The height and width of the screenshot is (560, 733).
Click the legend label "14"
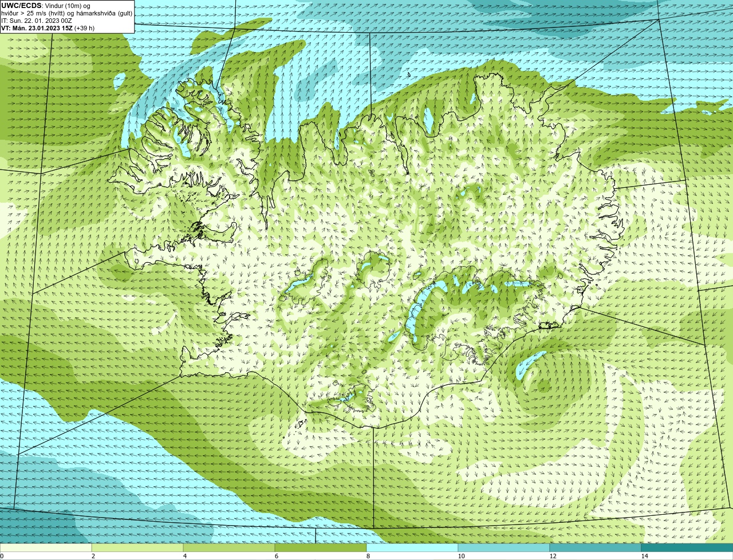[x=644, y=556]
